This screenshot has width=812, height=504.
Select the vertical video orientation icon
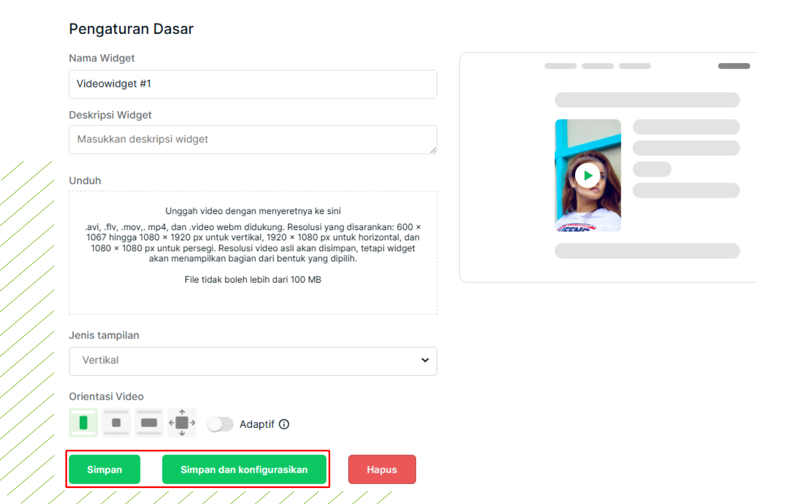point(83,423)
